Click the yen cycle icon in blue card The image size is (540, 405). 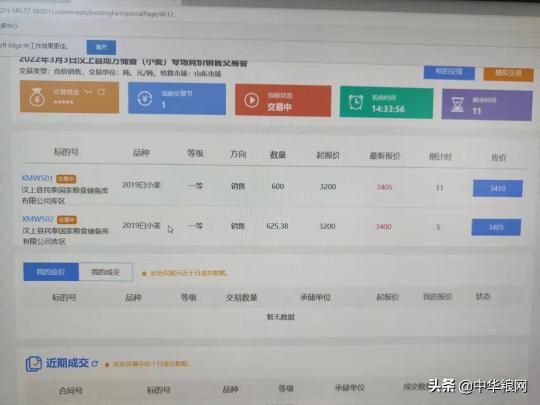pos(145,98)
